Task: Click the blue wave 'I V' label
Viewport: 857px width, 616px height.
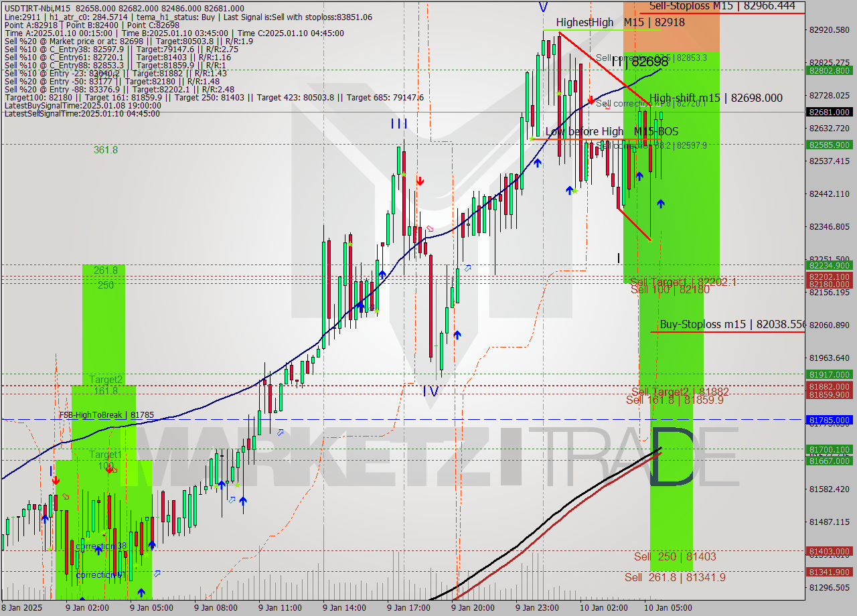Action: (x=431, y=390)
